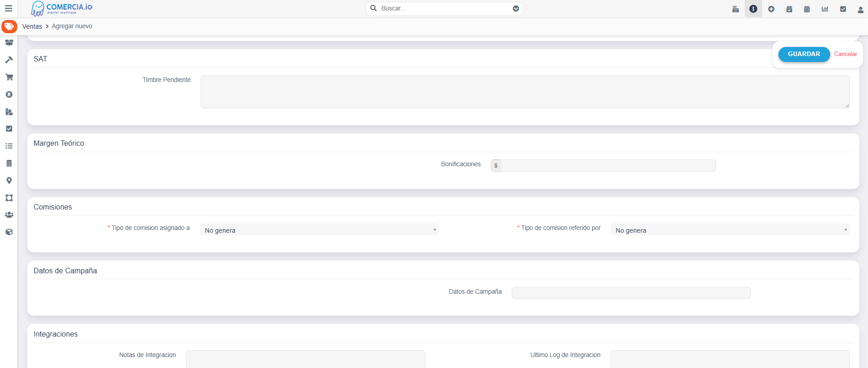The image size is (868, 368).
Task: Open the ruler and pencil sidebar icon
Action: (x=9, y=112)
